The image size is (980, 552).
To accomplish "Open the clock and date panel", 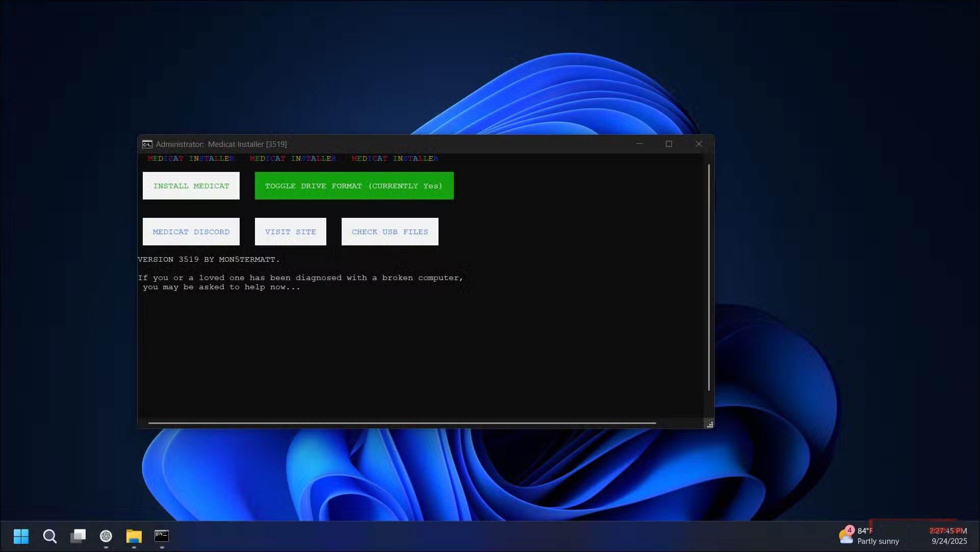I will tap(948, 536).
